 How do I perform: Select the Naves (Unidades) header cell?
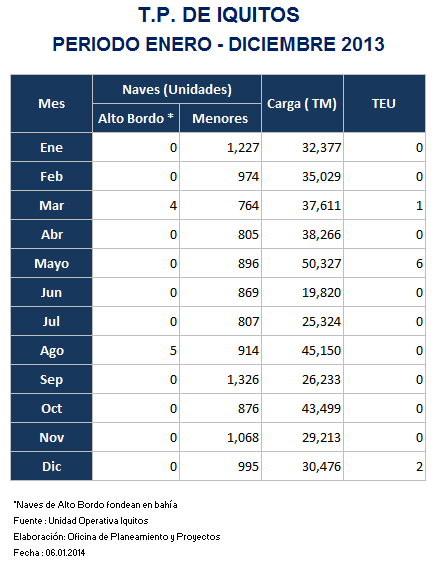click(x=177, y=89)
